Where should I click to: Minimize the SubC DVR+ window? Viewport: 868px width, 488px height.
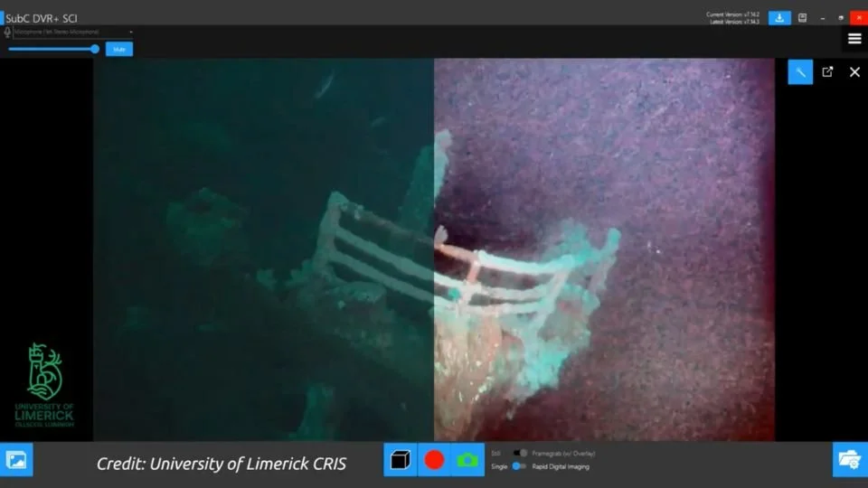pyautogui.click(x=823, y=18)
